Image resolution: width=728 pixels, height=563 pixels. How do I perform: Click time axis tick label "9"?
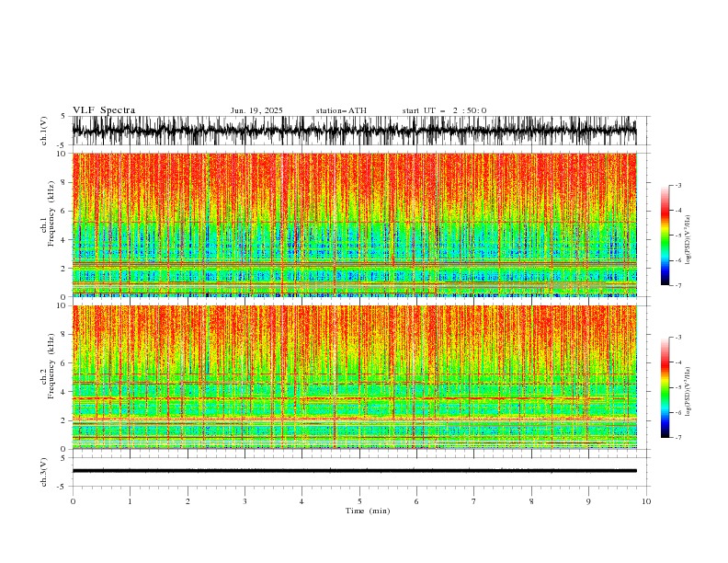(x=588, y=501)
